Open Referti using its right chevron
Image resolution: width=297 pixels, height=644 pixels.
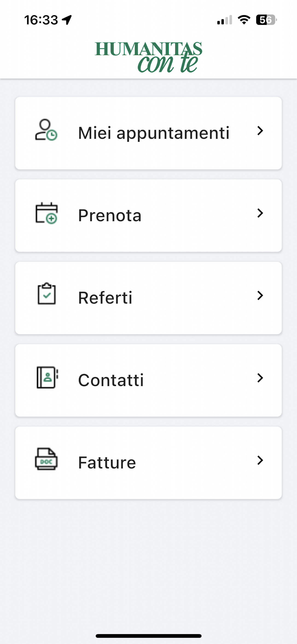pos(260,296)
